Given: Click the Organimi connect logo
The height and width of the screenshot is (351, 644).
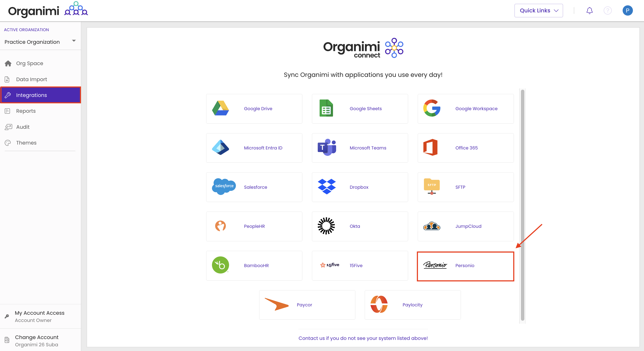Looking at the screenshot, I should click(x=363, y=48).
